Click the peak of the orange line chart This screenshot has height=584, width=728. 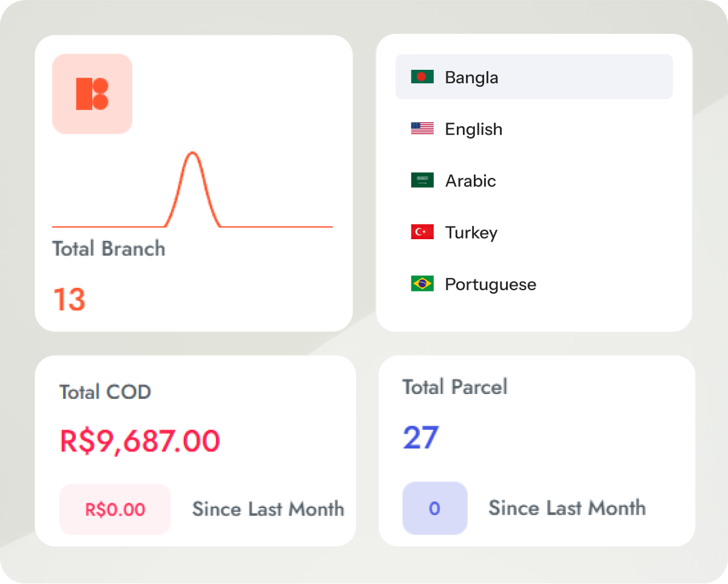[193, 153]
